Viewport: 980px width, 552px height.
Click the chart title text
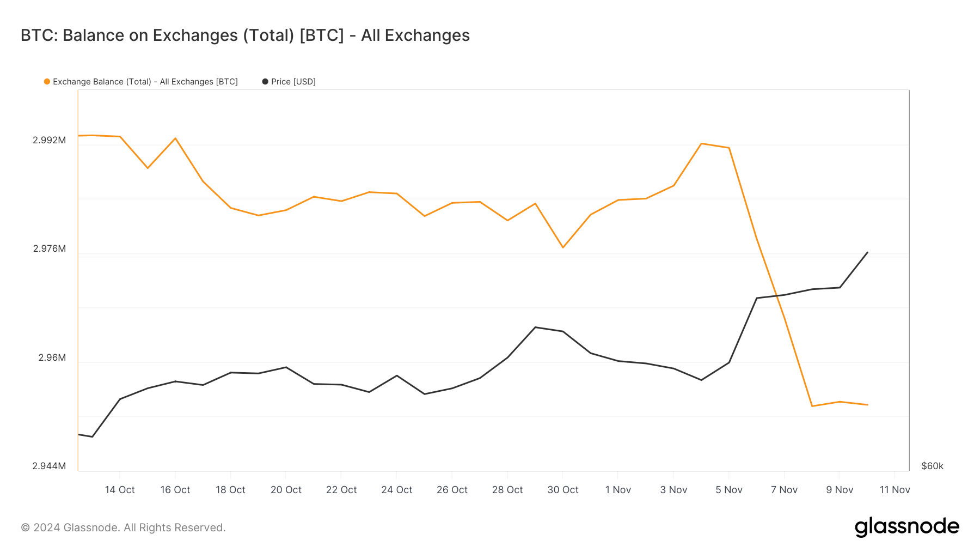click(245, 35)
